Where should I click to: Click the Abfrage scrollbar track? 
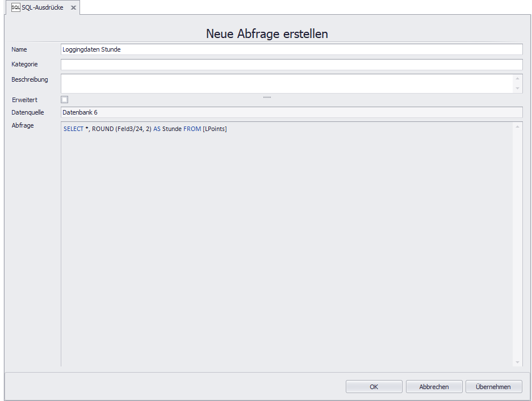point(517,244)
